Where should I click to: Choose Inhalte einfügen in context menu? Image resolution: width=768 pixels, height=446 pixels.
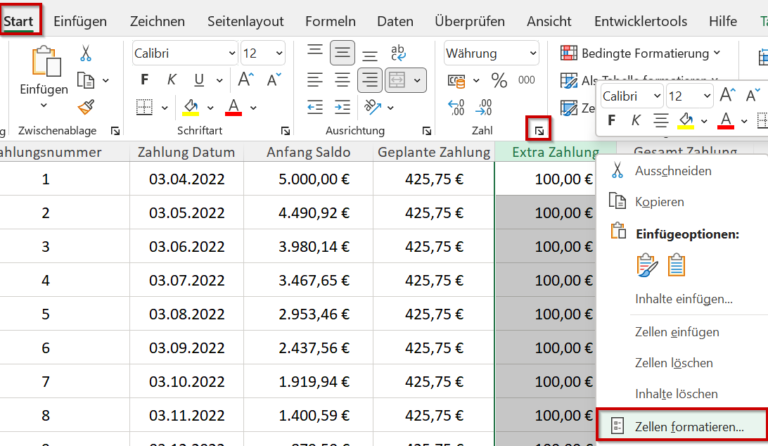click(x=683, y=299)
